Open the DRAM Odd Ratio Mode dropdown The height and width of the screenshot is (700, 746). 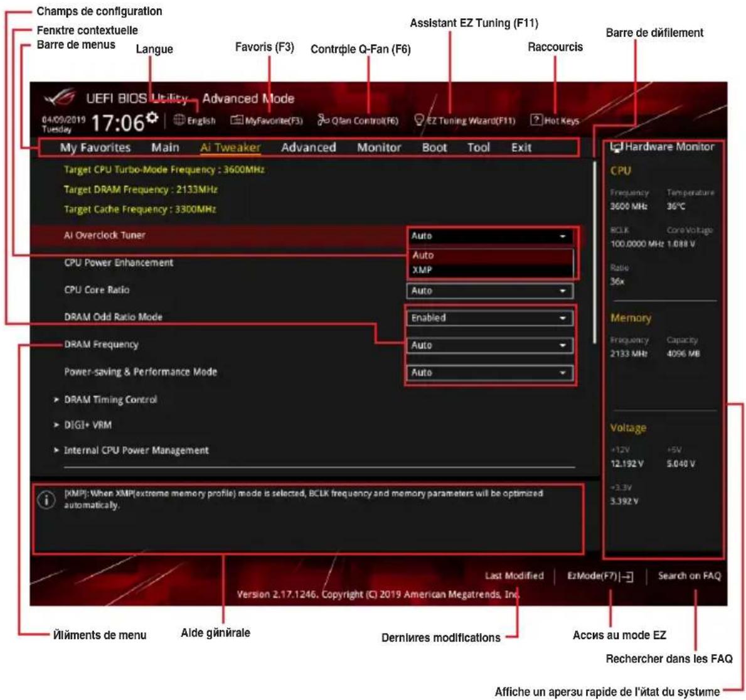(490, 318)
